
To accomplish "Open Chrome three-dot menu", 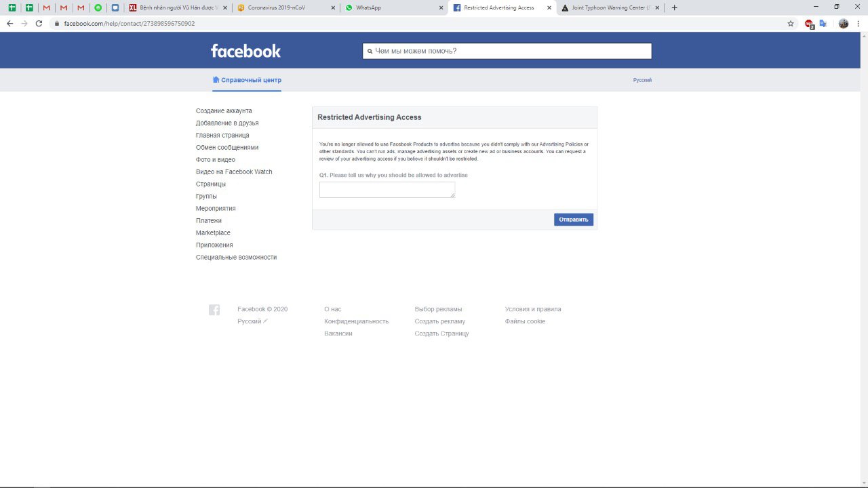I will [x=859, y=23].
